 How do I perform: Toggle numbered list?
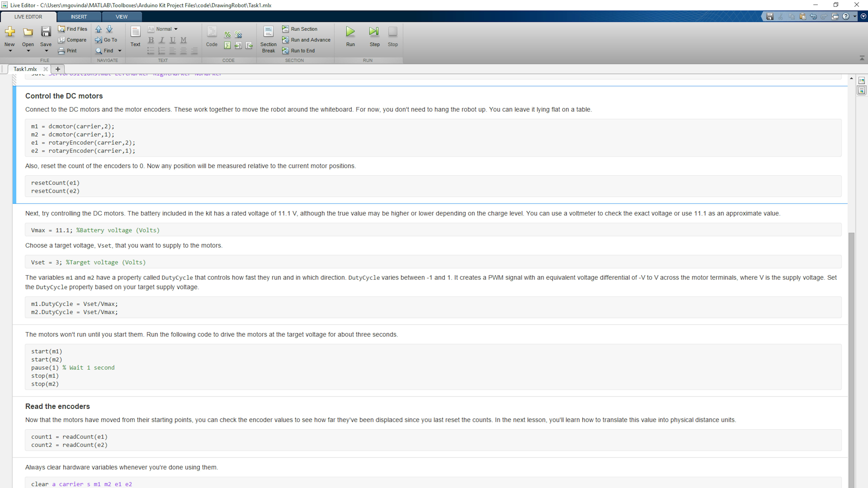(161, 51)
